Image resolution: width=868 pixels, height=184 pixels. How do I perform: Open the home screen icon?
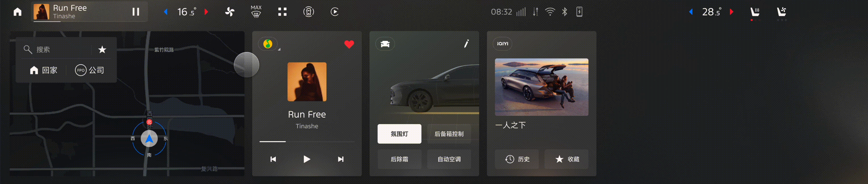point(18,12)
